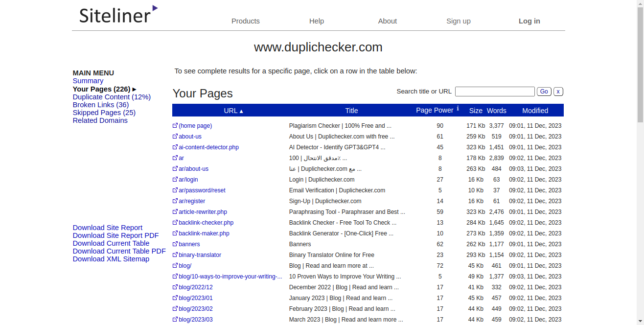Open Duplicate Content (12%) report
Screen dimensions: 644x325
(x=112, y=97)
